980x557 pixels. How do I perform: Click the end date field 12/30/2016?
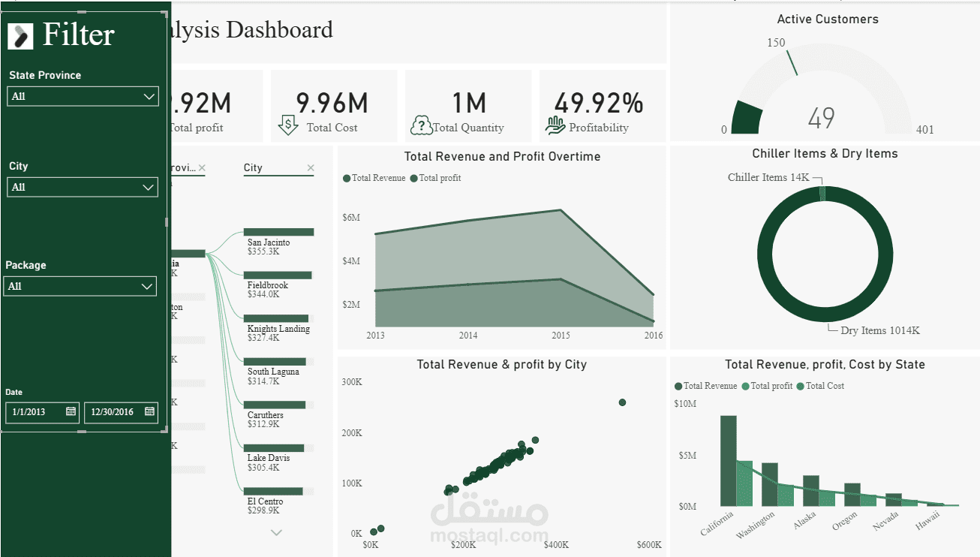[x=121, y=412]
